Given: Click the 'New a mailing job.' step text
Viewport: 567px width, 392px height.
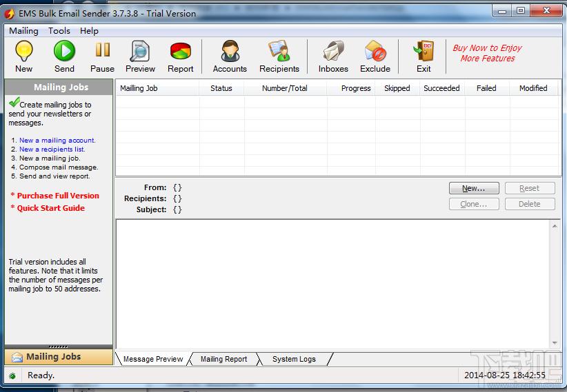Looking at the screenshot, I should (x=50, y=158).
